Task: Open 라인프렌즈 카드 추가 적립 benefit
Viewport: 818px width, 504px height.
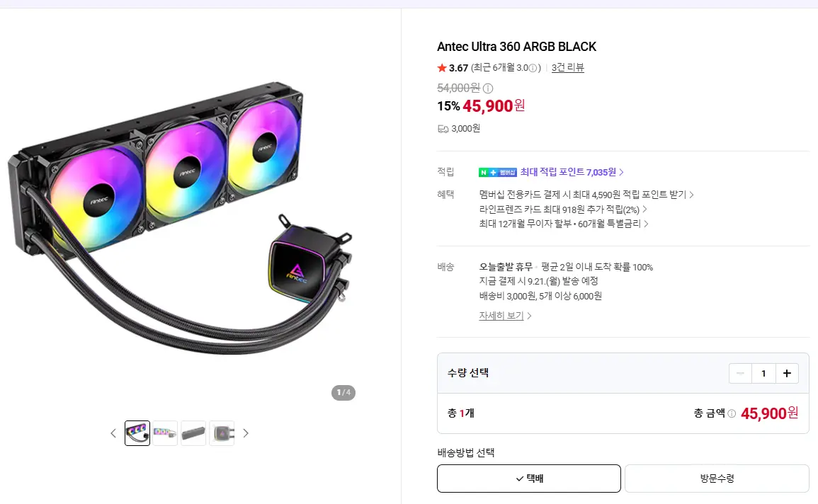Action: point(563,209)
